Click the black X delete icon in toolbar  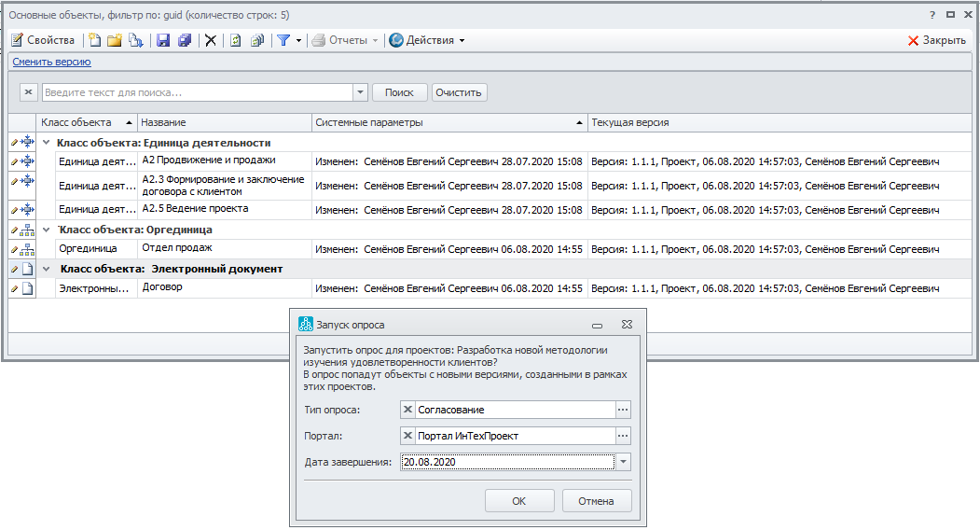click(211, 40)
